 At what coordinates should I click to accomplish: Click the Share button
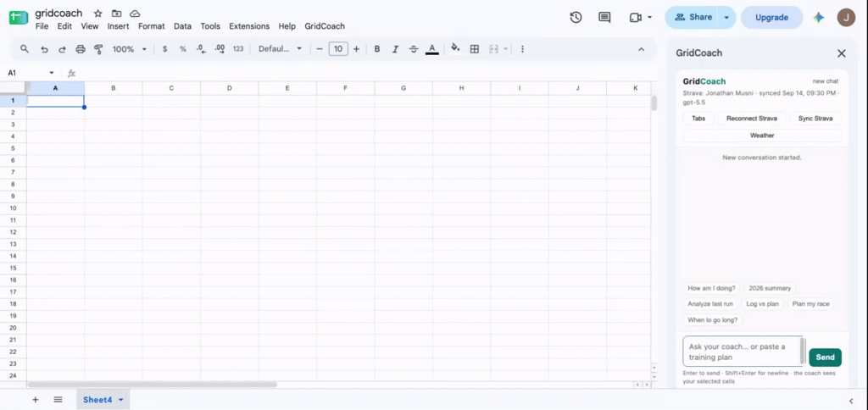pyautogui.click(x=692, y=17)
